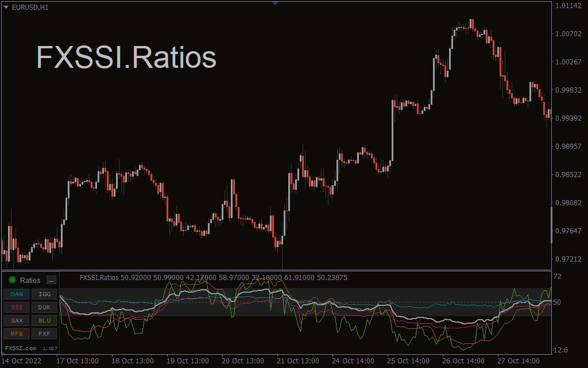The height and width of the screenshot is (368, 588).
Task: Toggle the DUK broker ratio line
Action: [44, 307]
